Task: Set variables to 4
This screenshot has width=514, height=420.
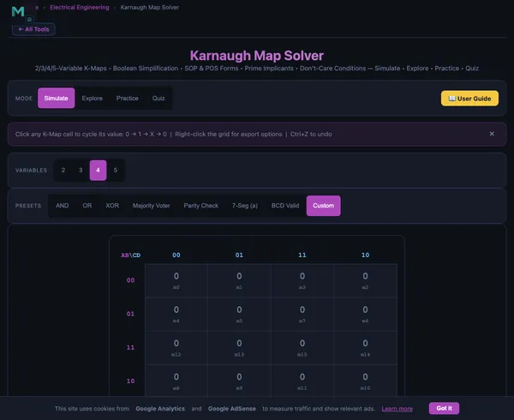Action: pyautogui.click(x=98, y=171)
